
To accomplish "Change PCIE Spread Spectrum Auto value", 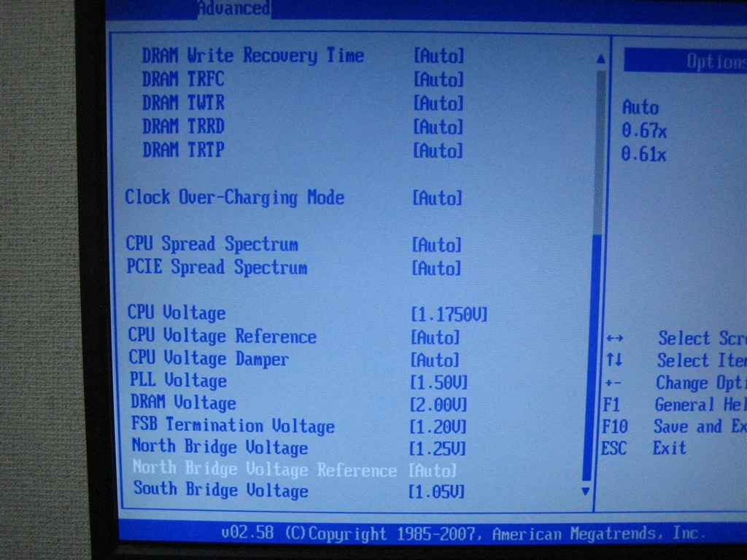I will 437,268.
